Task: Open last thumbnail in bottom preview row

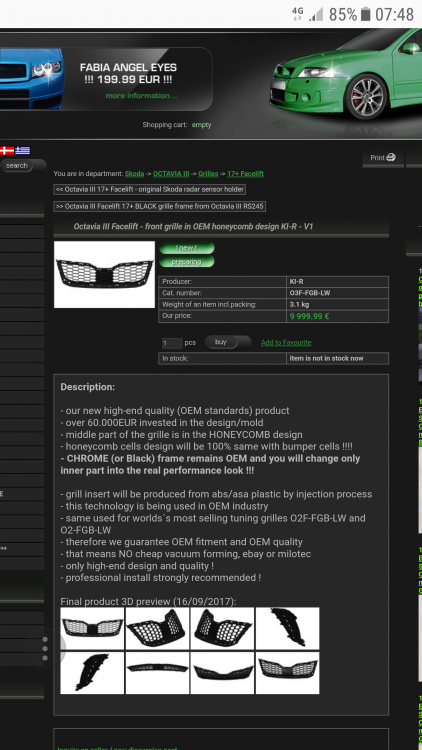Action: 288,673
